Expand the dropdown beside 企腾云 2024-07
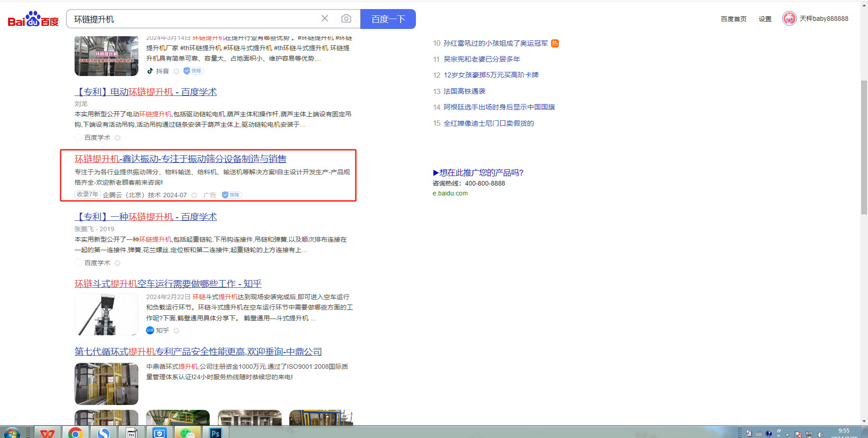This screenshot has width=868, height=438. [x=194, y=195]
